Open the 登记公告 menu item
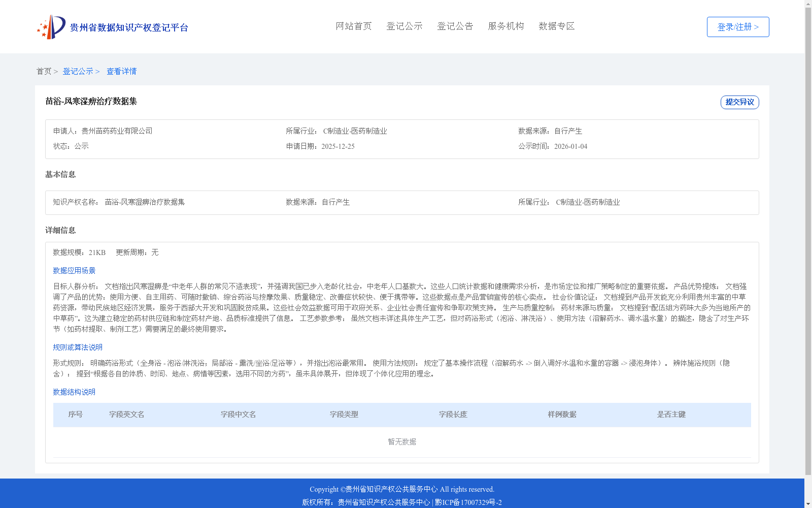The height and width of the screenshot is (508, 812). pyautogui.click(x=455, y=26)
